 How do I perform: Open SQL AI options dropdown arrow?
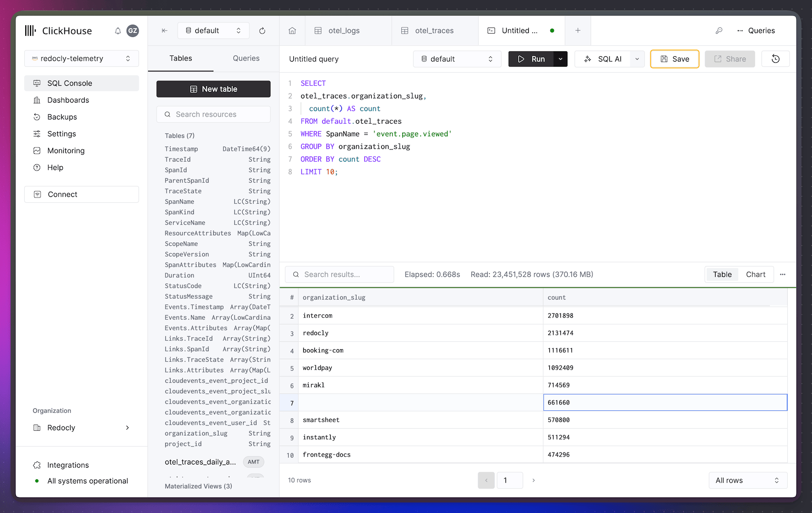[637, 59]
